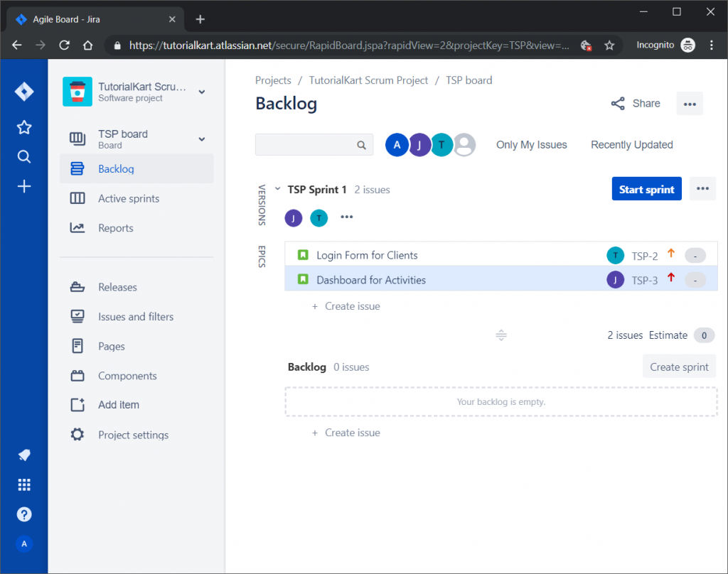This screenshot has height=574, width=728.
Task: Open the help question mark icon
Action: (x=23, y=514)
